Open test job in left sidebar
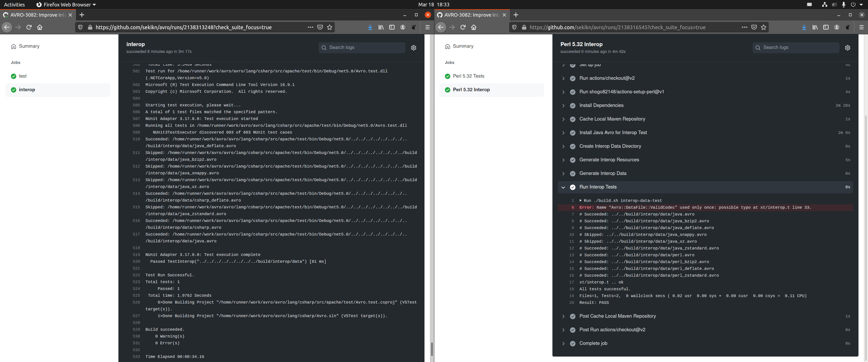Screen dimensions: 868x362 tap(58, 76)
